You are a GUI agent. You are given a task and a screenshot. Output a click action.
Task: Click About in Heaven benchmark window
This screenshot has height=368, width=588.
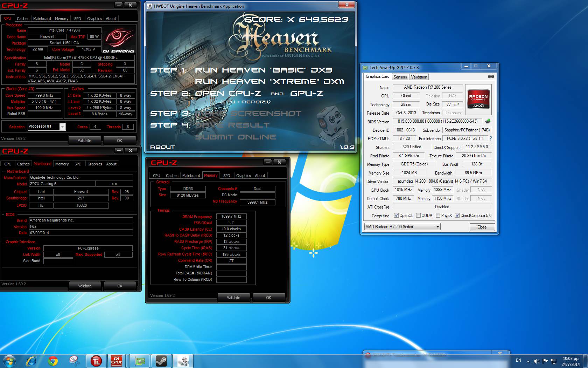click(x=162, y=147)
